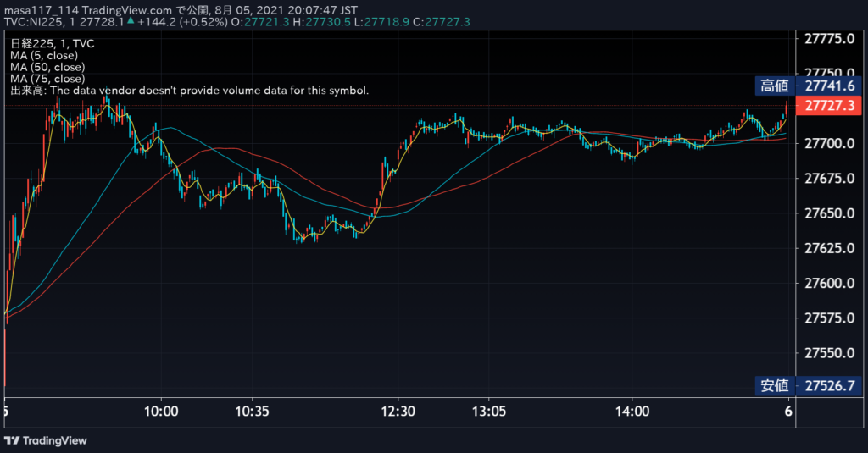The image size is (868, 453).
Task: Click the +144.2 (+0.52%) change text
Action: (x=183, y=21)
